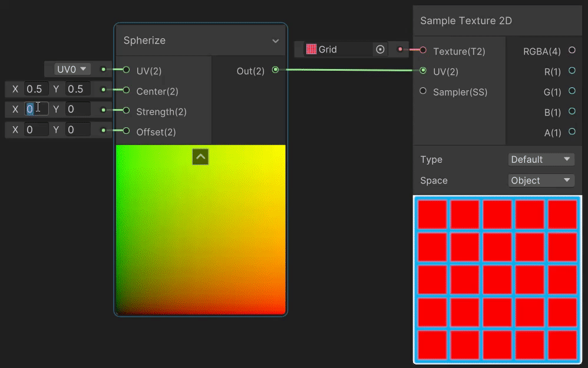Click the red grid texture preview

tap(498, 280)
